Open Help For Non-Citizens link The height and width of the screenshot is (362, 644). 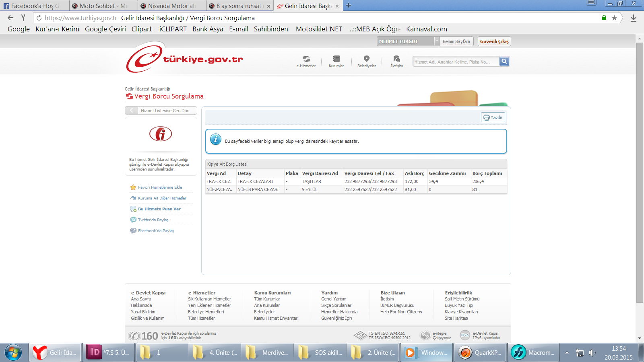[x=401, y=312]
